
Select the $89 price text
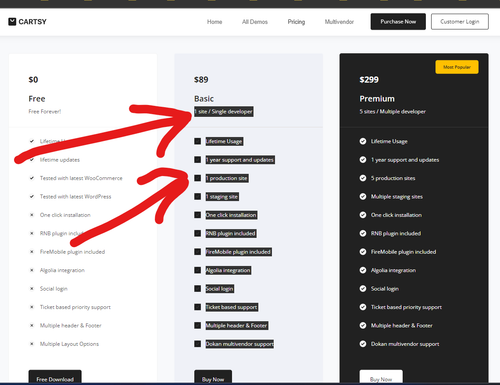click(201, 80)
